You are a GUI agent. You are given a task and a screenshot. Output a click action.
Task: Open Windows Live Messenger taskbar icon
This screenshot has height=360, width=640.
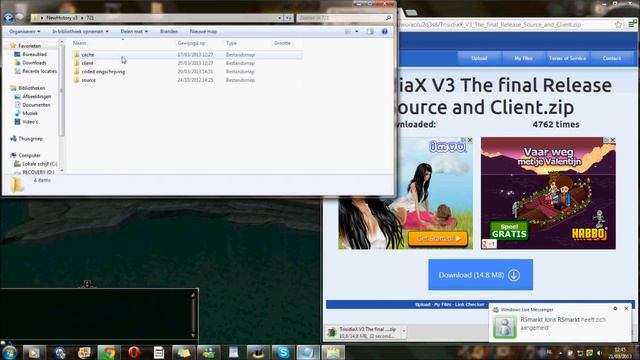(x=209, y=352)
